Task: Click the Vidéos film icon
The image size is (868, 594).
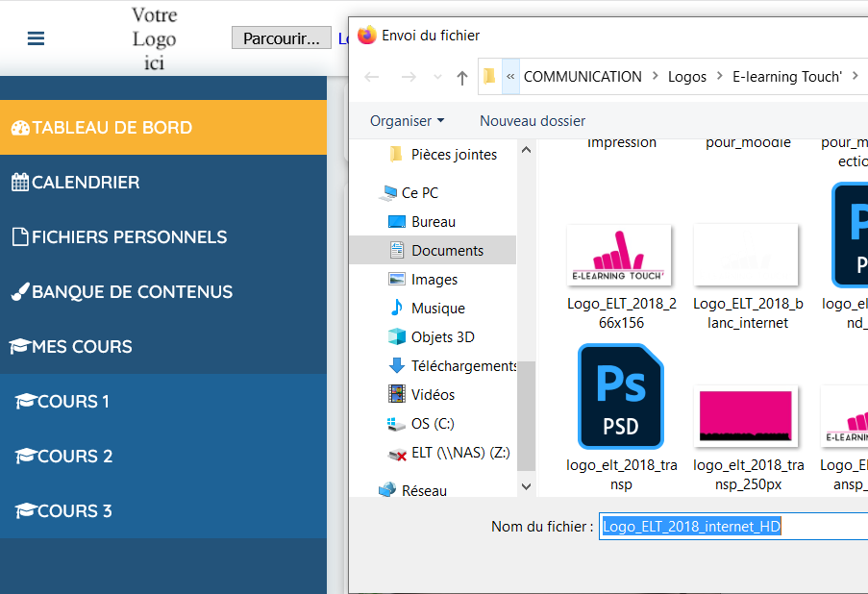Action: (397, 394)
